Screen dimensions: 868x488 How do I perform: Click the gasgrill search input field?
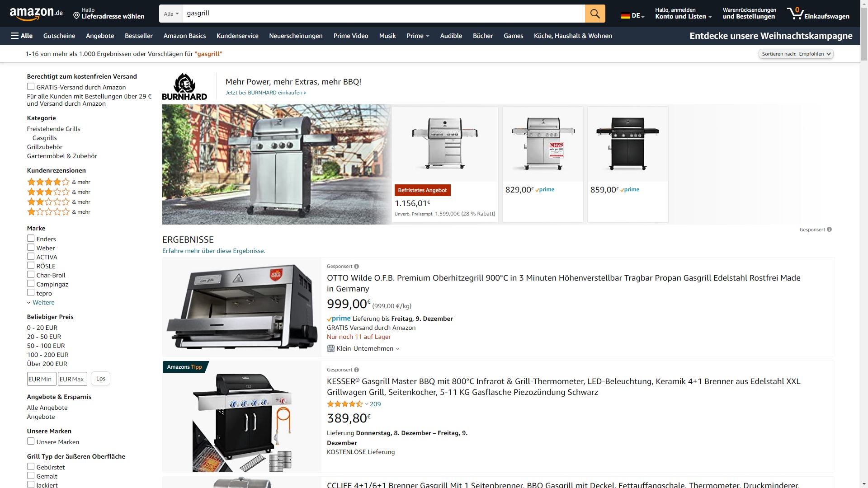[x=384, y=14]
